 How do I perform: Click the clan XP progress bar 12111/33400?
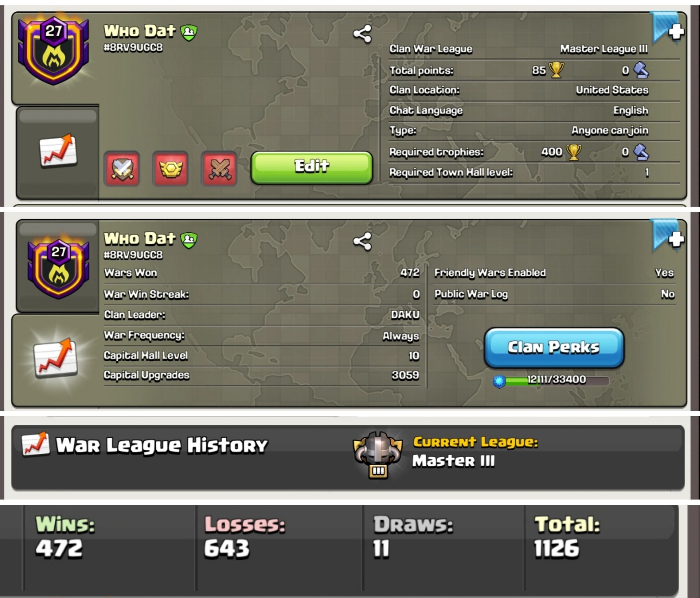coord(551,380)
